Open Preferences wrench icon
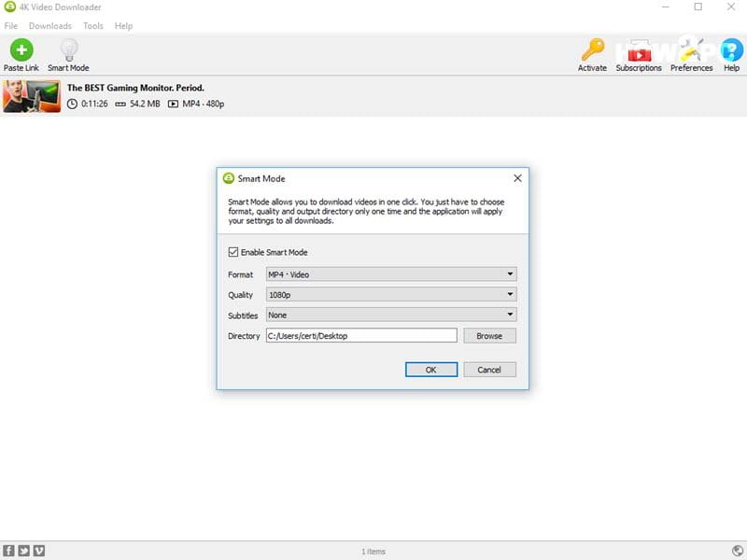Image resolution: width=747 pixels, height=560 pixels. point(691,49)
